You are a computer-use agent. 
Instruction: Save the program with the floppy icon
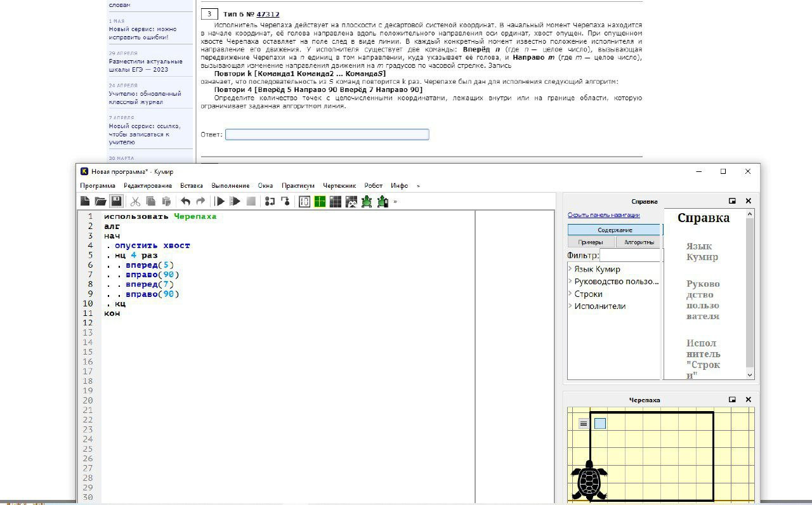[116, 201]
